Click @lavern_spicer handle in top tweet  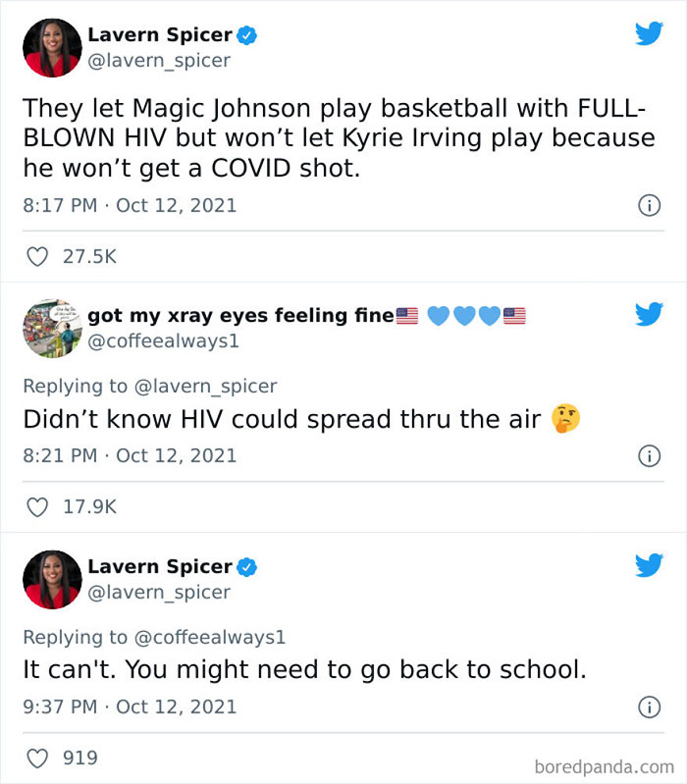coord(159,61)
